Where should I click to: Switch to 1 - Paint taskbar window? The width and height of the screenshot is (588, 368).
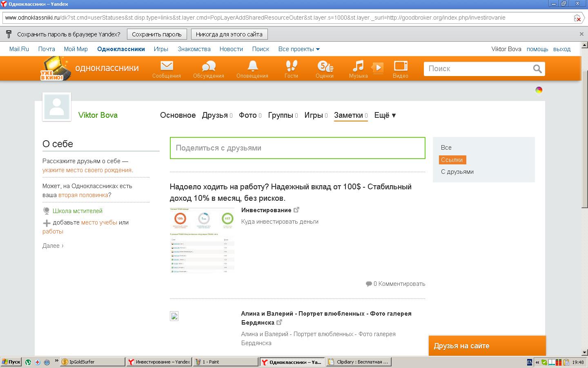tap(225, 362)
